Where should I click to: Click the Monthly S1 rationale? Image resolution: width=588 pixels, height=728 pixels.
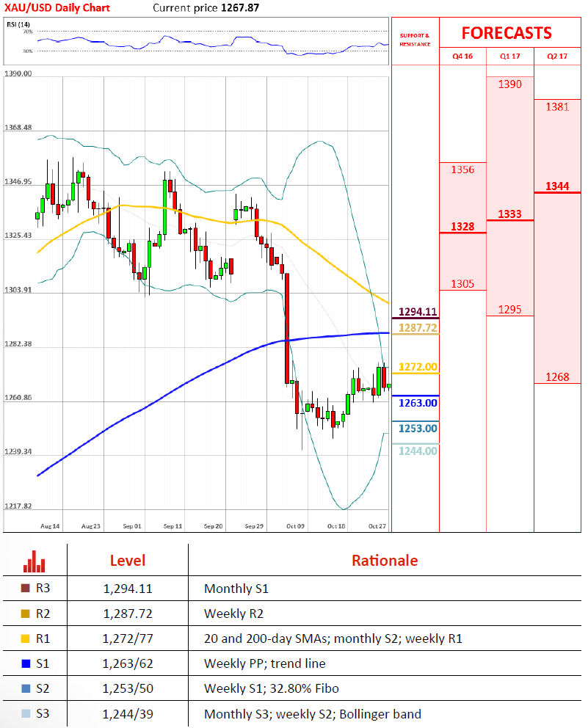[236, 589]
